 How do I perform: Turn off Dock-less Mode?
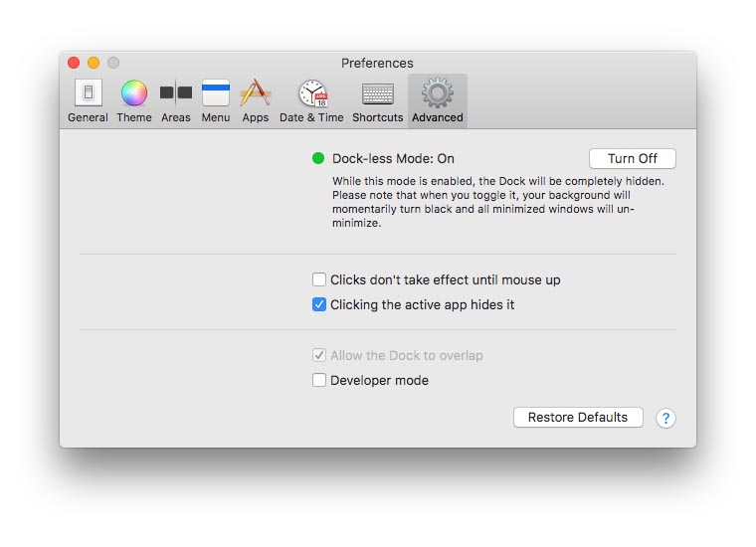(632, 158)
